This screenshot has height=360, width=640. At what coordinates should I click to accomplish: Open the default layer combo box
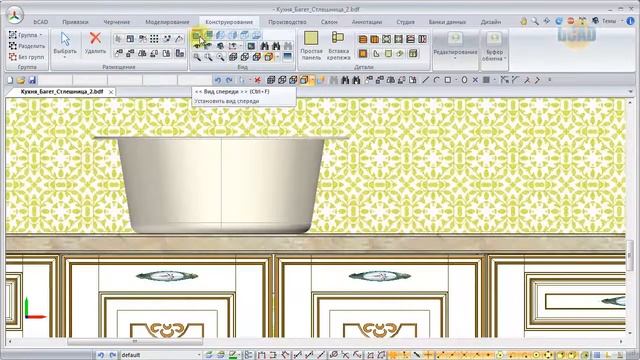(x=160, y=355)
